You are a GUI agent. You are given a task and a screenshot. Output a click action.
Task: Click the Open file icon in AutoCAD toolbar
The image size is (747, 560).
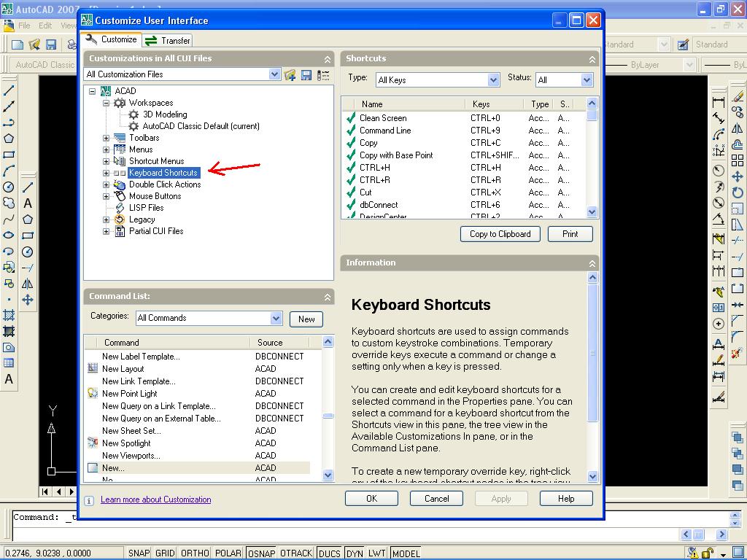click(34, 44)
